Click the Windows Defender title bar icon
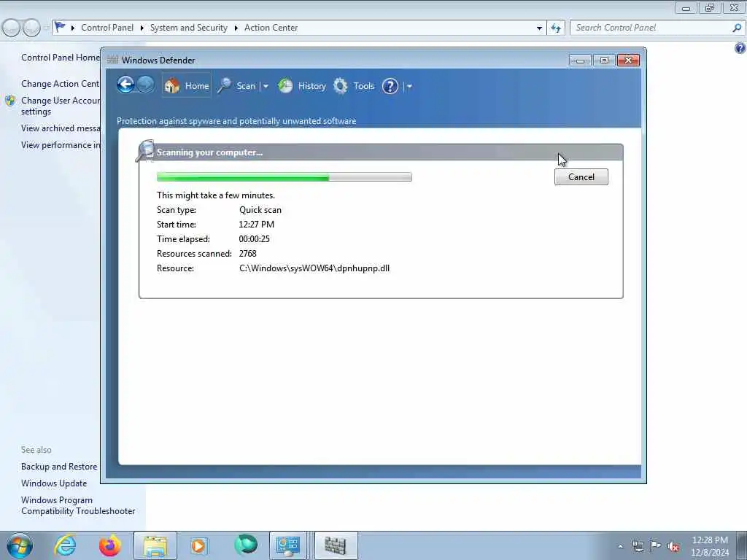The image size is (747, 560). 112,60
